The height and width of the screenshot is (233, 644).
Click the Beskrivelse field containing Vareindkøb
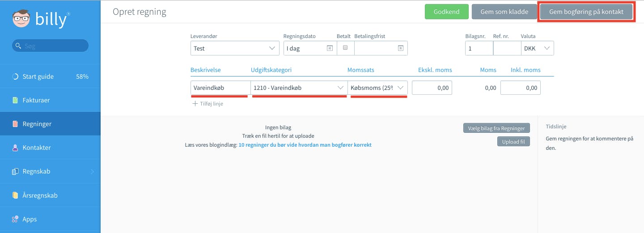[220, 88]
